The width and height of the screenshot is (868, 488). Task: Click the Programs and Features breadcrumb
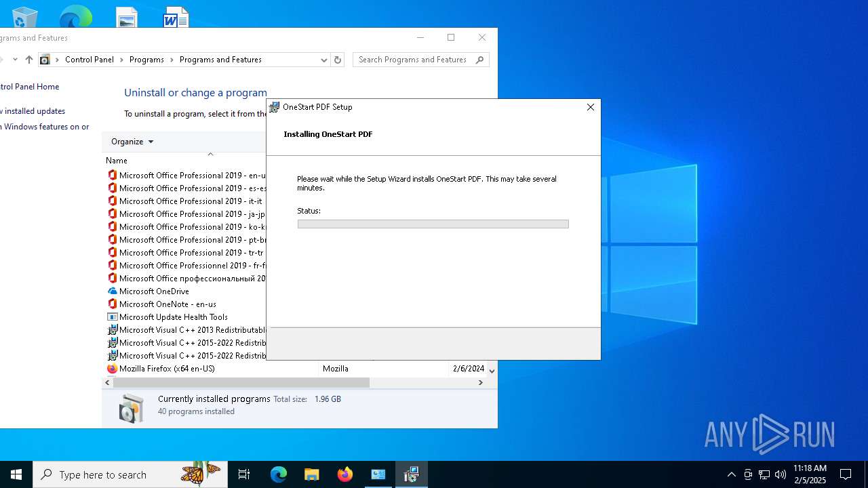coord(220,60)
